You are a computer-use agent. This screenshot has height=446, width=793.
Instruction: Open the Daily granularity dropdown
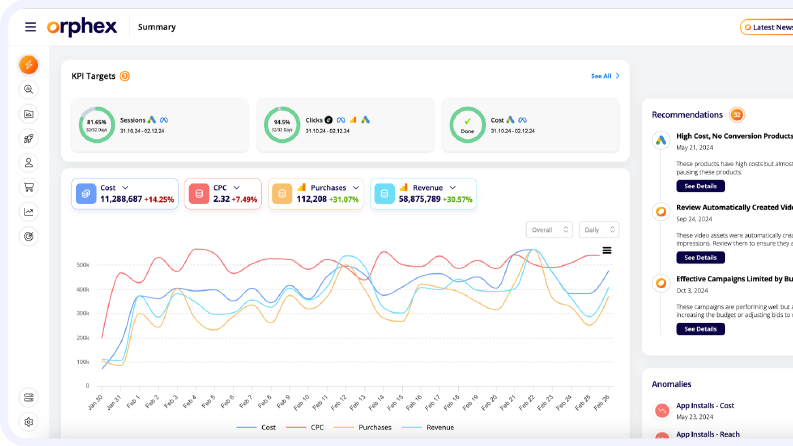[x=599, y=230]
